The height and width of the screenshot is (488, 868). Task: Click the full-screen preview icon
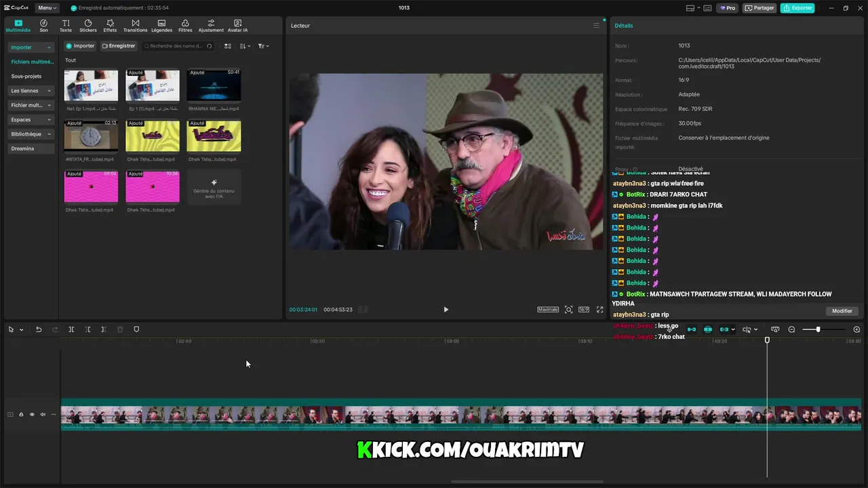click(x=599, y=309)
